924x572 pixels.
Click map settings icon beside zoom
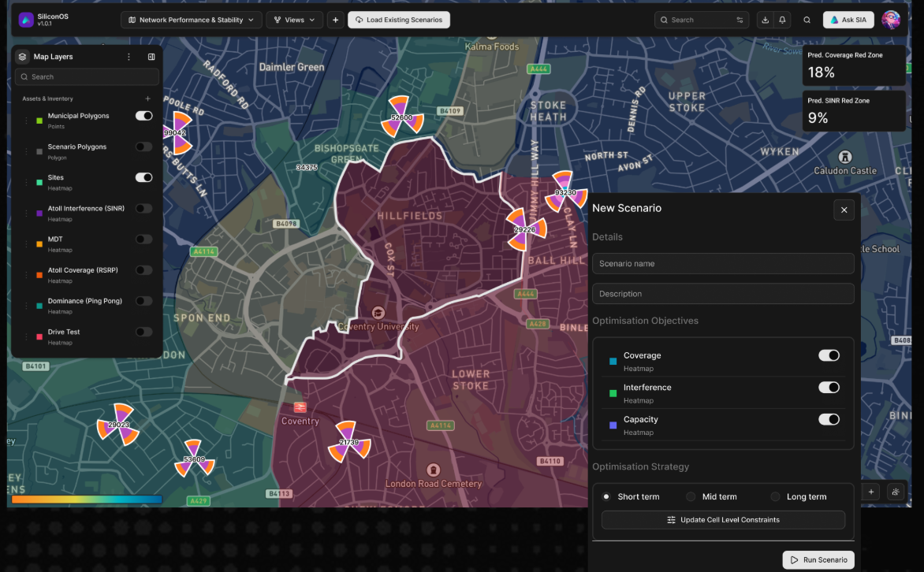(x=896, y=492)
